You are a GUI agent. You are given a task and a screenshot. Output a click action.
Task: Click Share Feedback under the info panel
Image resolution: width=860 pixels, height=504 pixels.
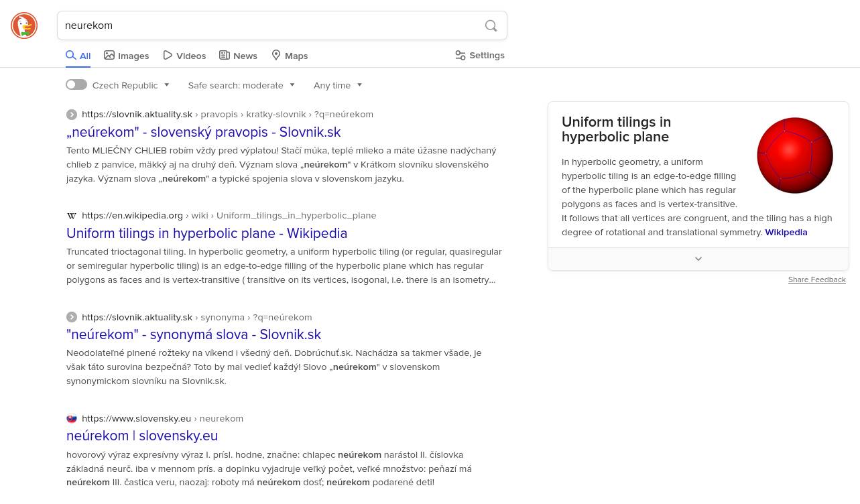pos(817,279)
